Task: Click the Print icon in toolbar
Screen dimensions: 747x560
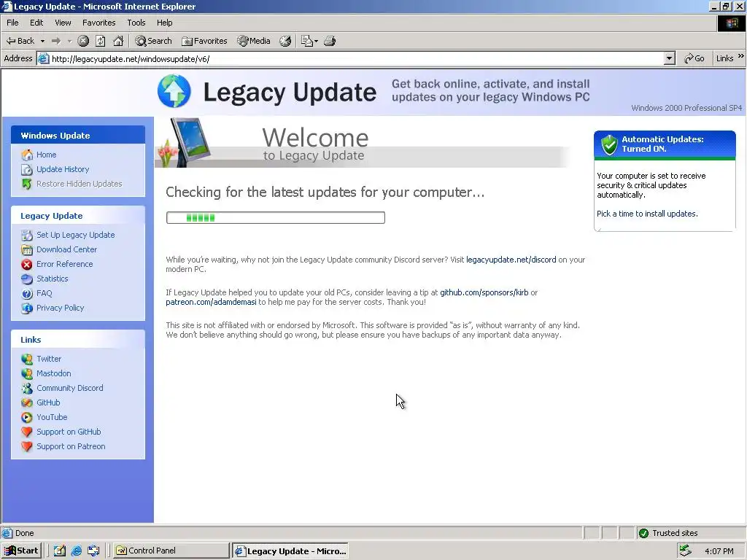Action: [330, 41]
